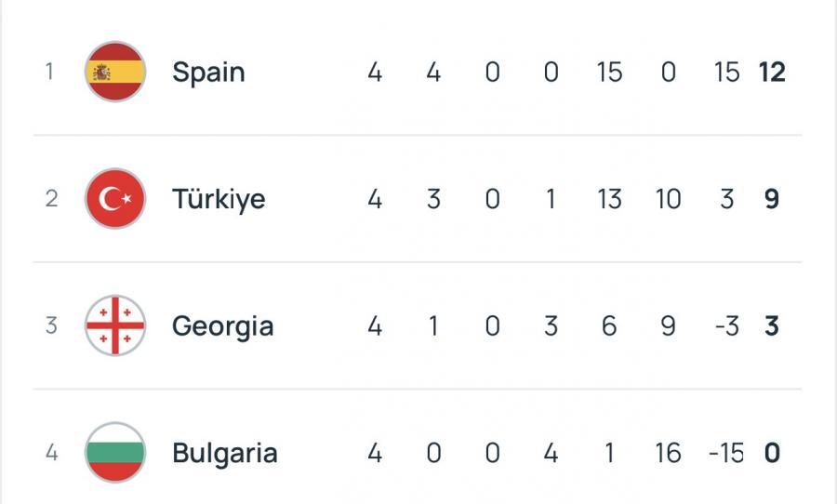Click the Türkiye flag icon
This screenshot has height=504, width=837.
point(115,199)
